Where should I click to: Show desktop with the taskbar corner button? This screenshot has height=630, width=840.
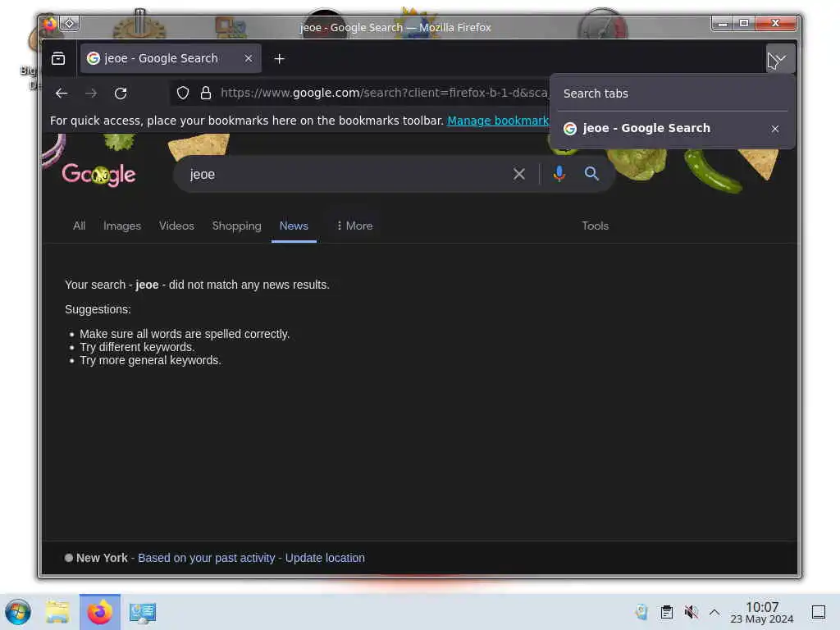(819, 612)
